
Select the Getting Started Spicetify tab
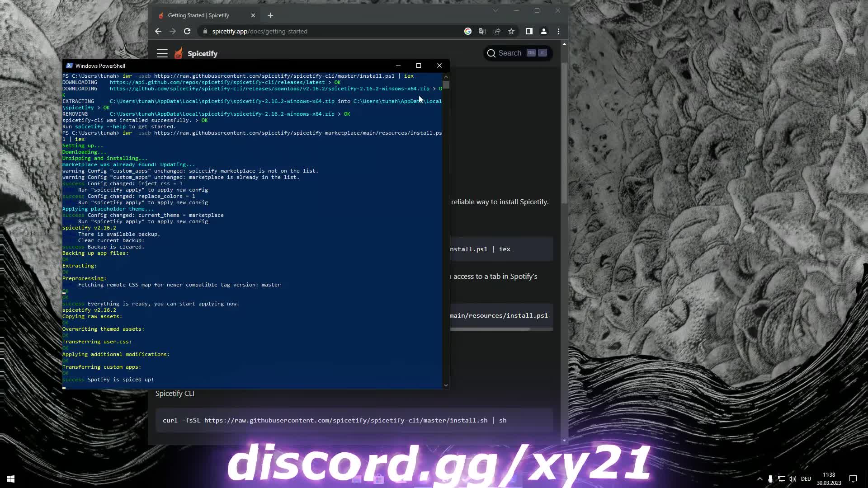(199, 15)
